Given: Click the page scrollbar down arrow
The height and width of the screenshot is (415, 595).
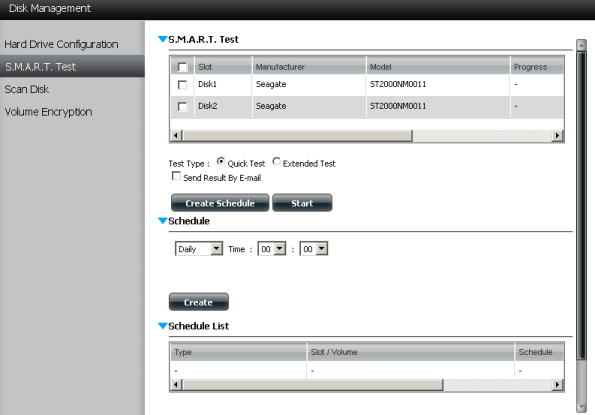Looking at the screenshot, I should click(x=581, y=407).
